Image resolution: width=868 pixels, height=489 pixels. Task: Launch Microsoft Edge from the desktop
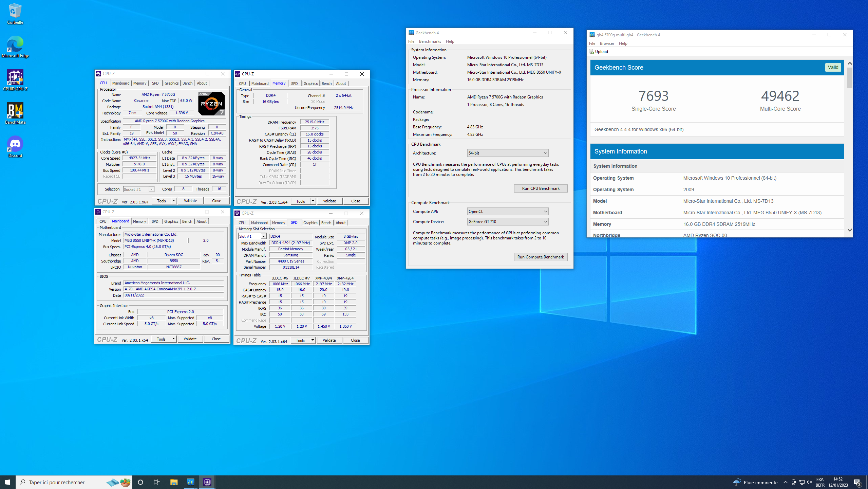[x=15, y=47]
